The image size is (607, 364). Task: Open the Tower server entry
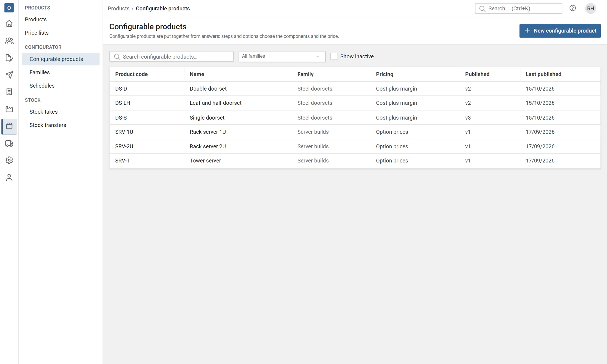click(x=355, y=161)
